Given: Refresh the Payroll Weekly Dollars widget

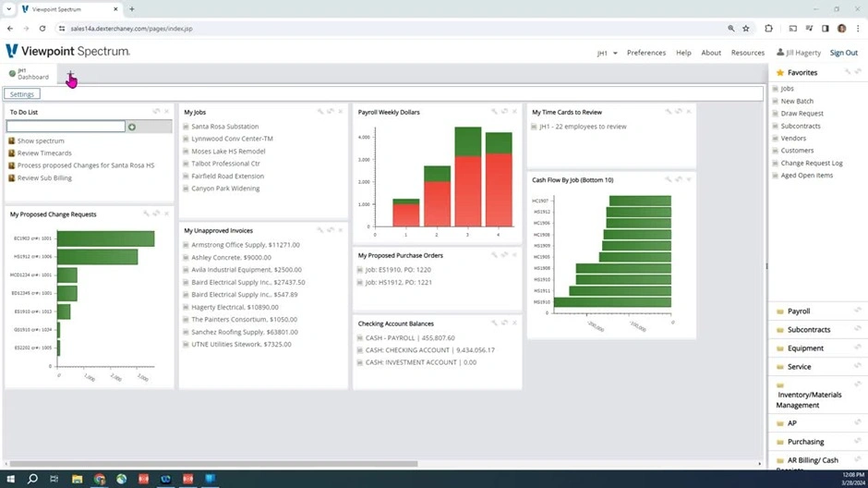Looking at the screenshot, I should coord(504,112).
